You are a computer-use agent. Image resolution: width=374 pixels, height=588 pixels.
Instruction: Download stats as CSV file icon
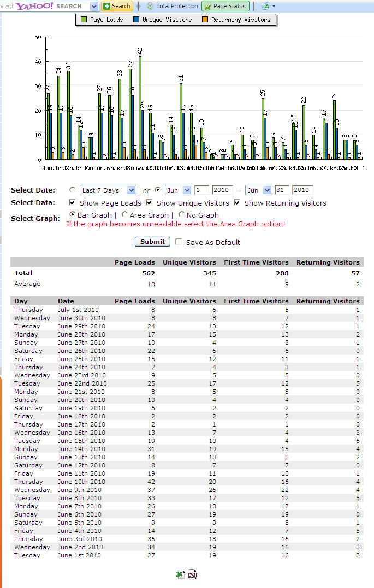point(192,574)
